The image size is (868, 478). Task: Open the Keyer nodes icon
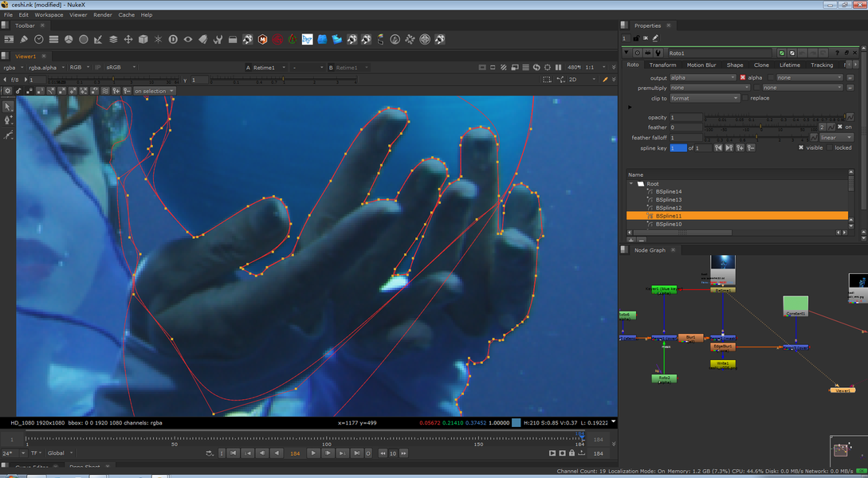(x=99, y=39)
